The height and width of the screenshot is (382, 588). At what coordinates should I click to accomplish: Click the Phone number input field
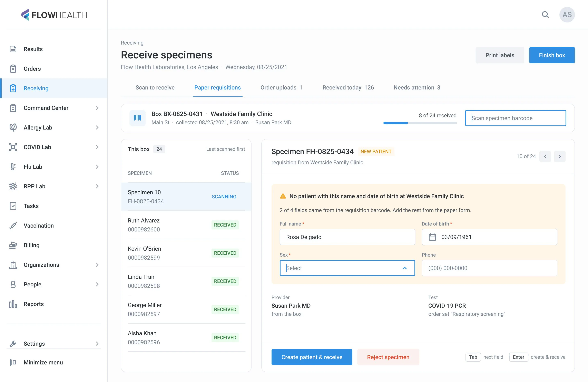tap(489, 268)
